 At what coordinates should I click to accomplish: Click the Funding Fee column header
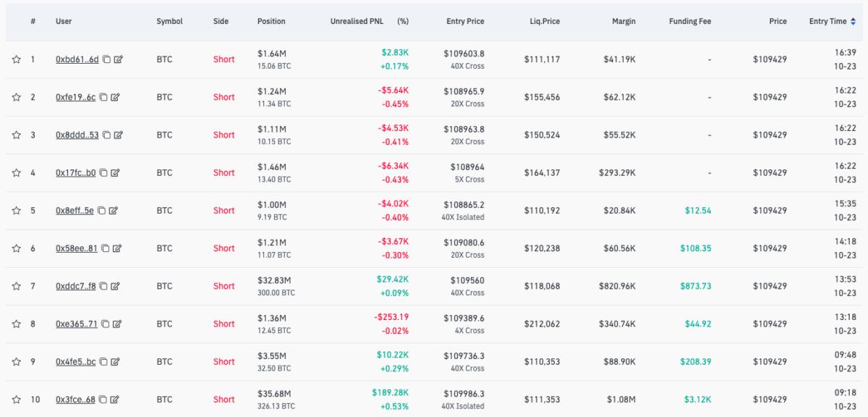click(x=690, y=22)
